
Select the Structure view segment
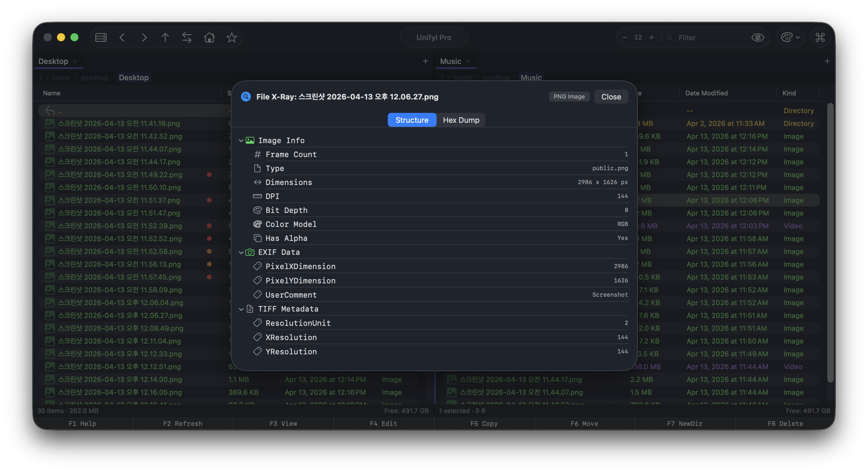(x=412, y=120)
